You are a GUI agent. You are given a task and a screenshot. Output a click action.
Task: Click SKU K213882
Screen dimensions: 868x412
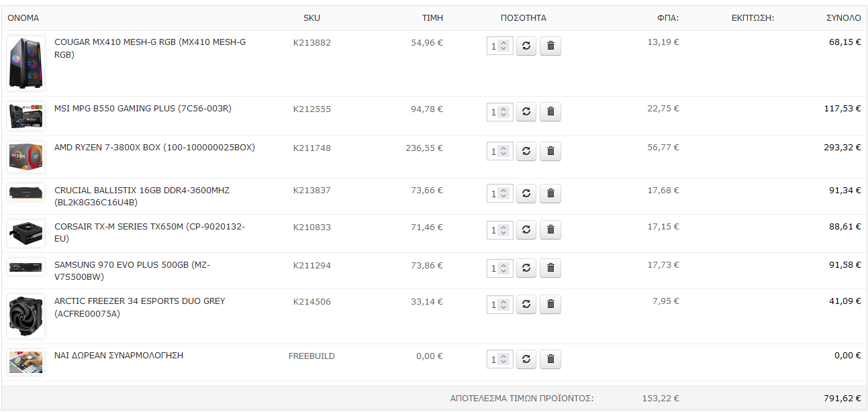coord(312,42)
